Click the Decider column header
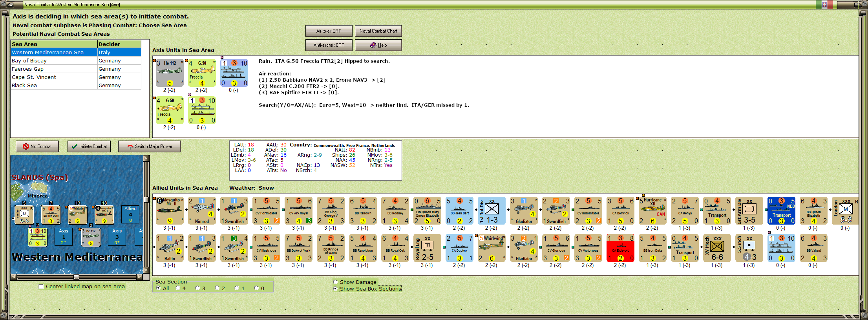This screenshot has height=320, width=868. (119, 44)
